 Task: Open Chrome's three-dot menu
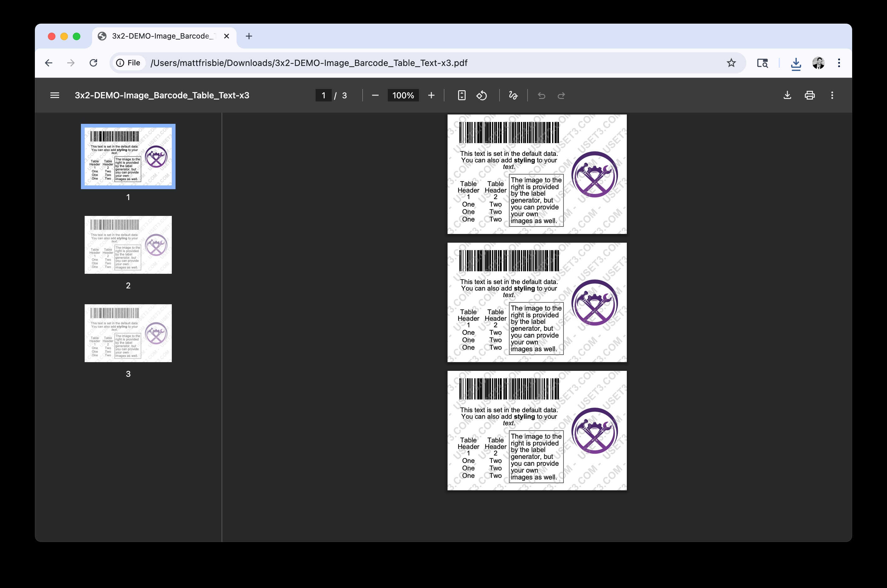coord(839,63)
